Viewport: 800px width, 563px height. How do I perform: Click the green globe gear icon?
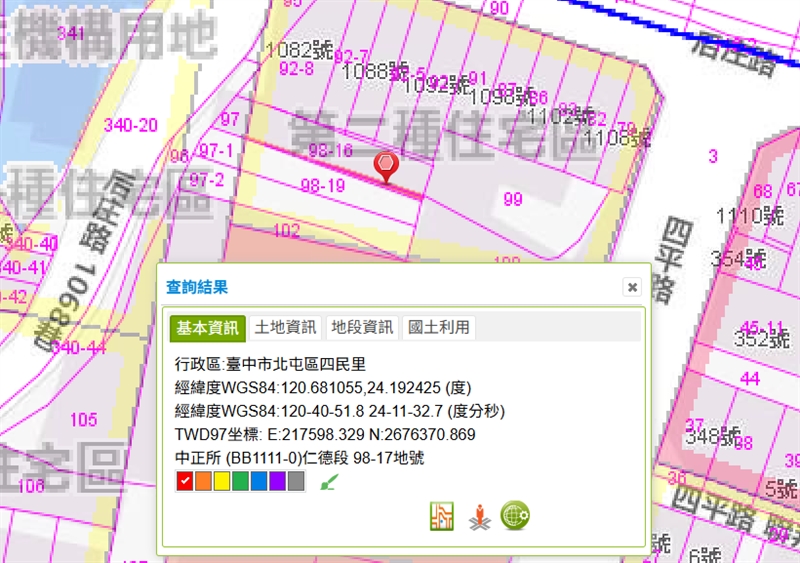515,516
